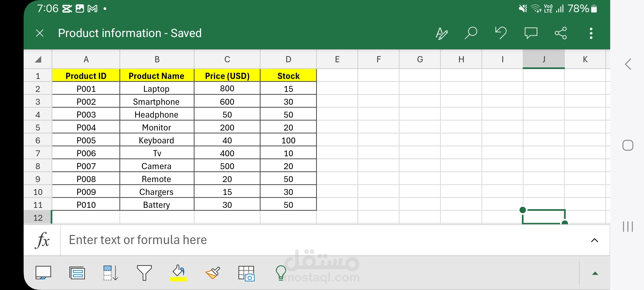Open the three-dot overflow menu
The image size is (644, 290).
click(x=591, y=33)
